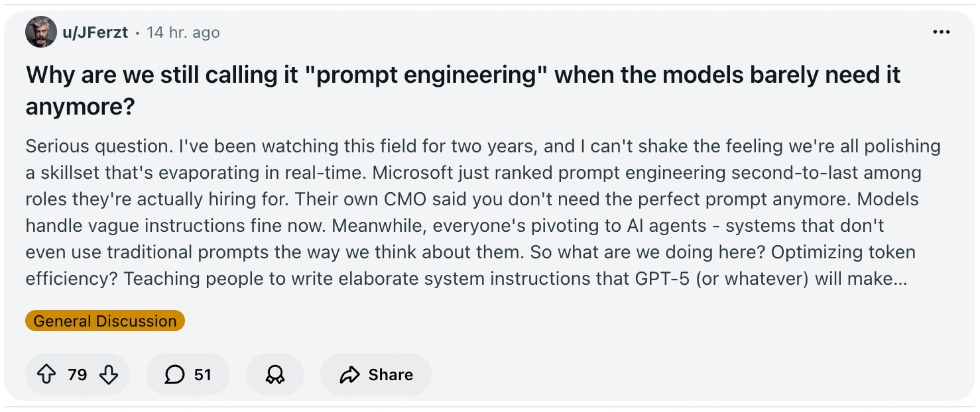Screen dimensions: 980x412
Task: Click empty card space right of Share button
Action: (663, 375)
